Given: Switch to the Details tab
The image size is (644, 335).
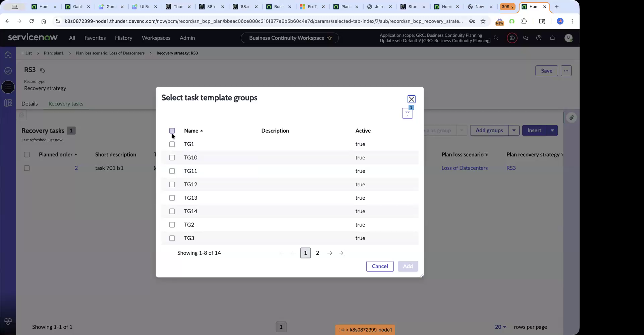Looking at the screenshot, I should click(x=30, y=104).
